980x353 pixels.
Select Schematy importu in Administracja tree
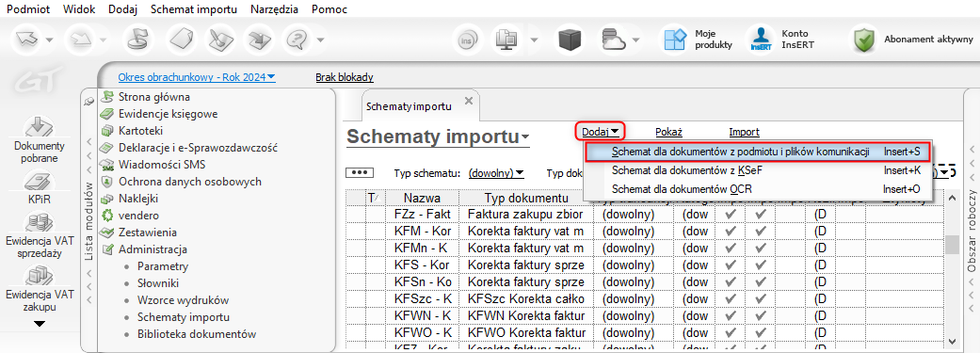click(x=184, y=317)
